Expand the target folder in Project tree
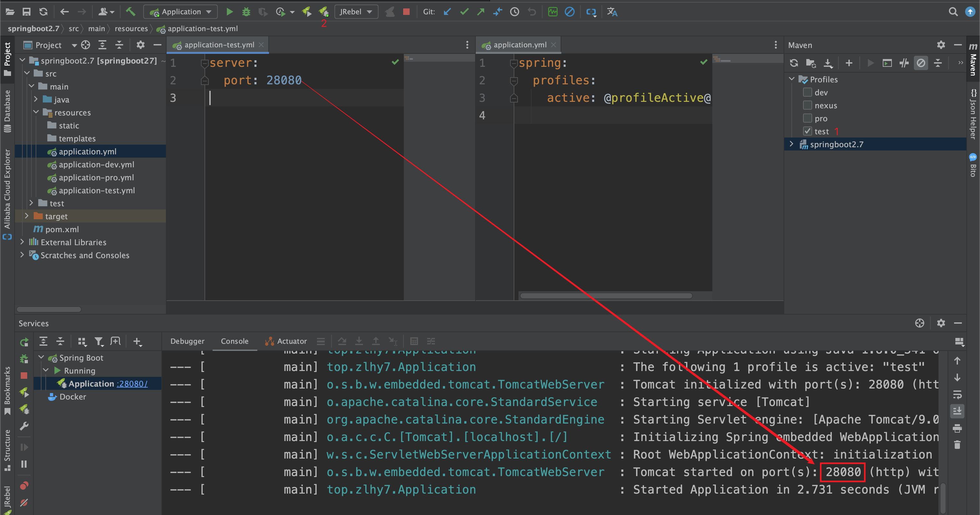The image size is (980, 515). point(27,216)
